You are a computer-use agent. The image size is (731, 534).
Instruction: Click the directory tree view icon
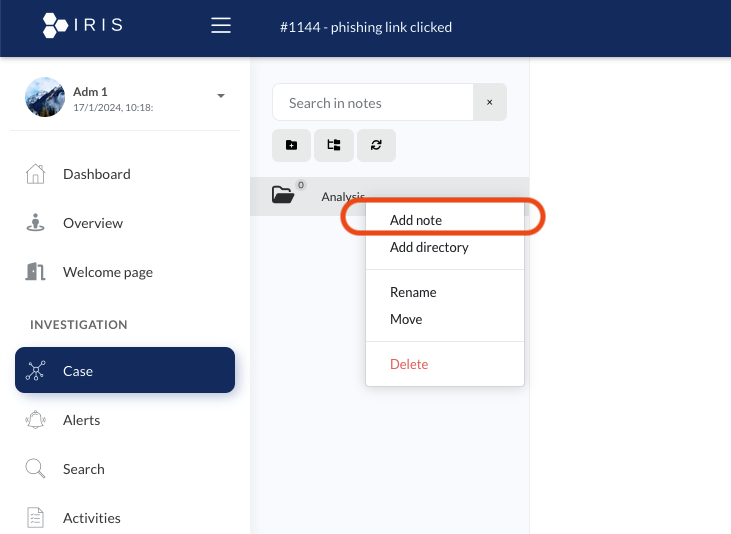point(334,145)
